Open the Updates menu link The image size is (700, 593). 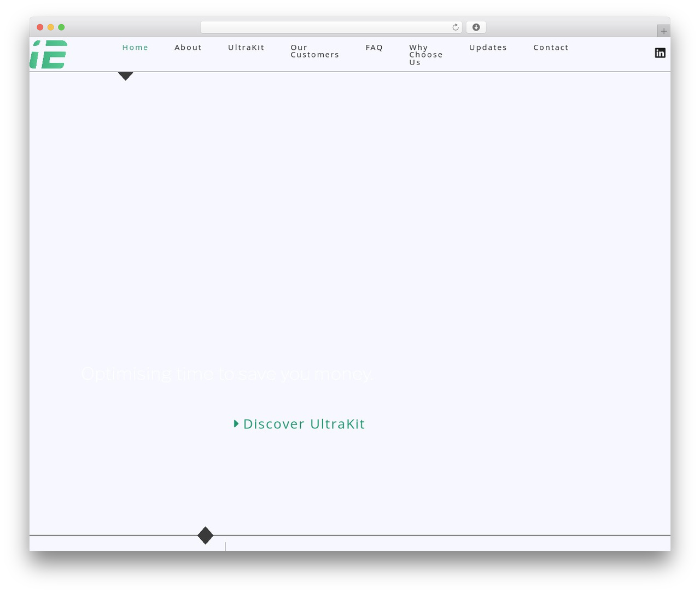(488, 48)
